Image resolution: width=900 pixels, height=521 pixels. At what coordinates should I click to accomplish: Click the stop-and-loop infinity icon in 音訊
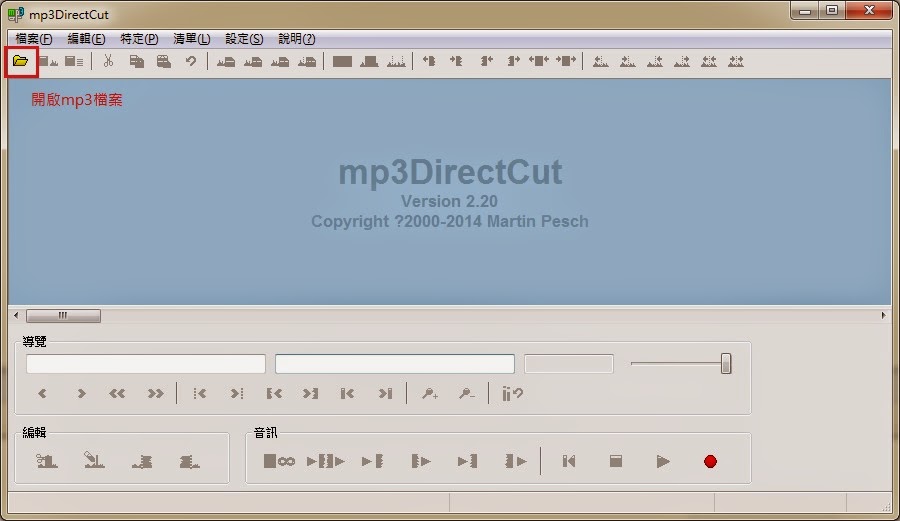click(x=279, y=461)
